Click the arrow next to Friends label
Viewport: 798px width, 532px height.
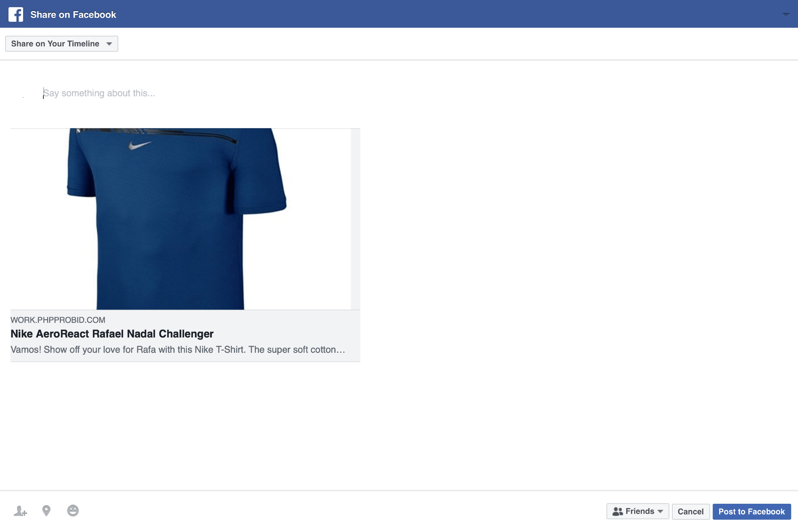click(660, 511)
